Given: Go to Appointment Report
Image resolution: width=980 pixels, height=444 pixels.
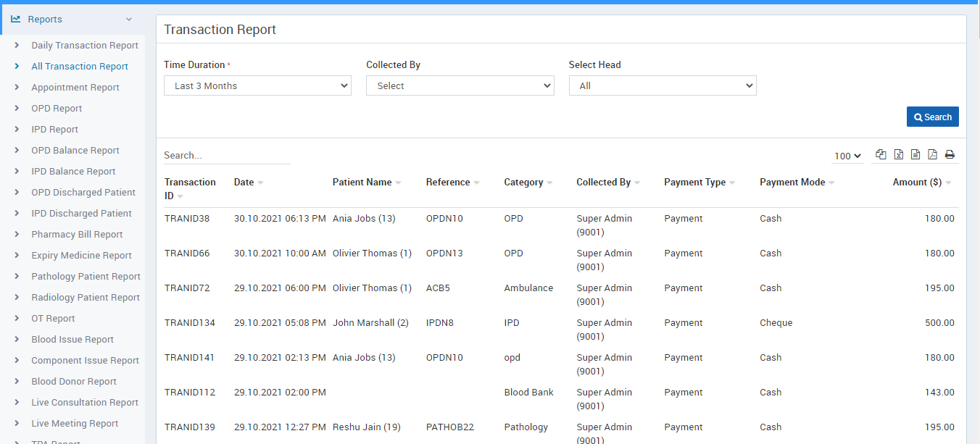Looking at the screenshot, I should [75, 88].
